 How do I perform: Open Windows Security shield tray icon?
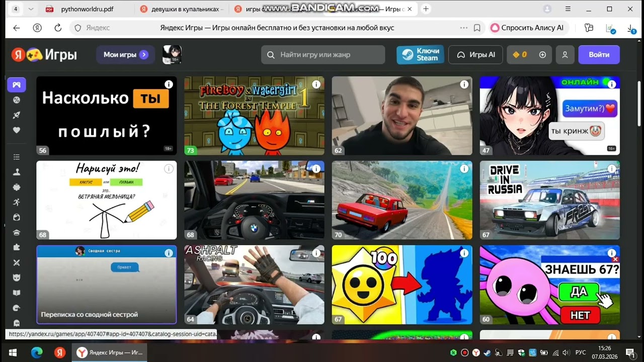521,352
